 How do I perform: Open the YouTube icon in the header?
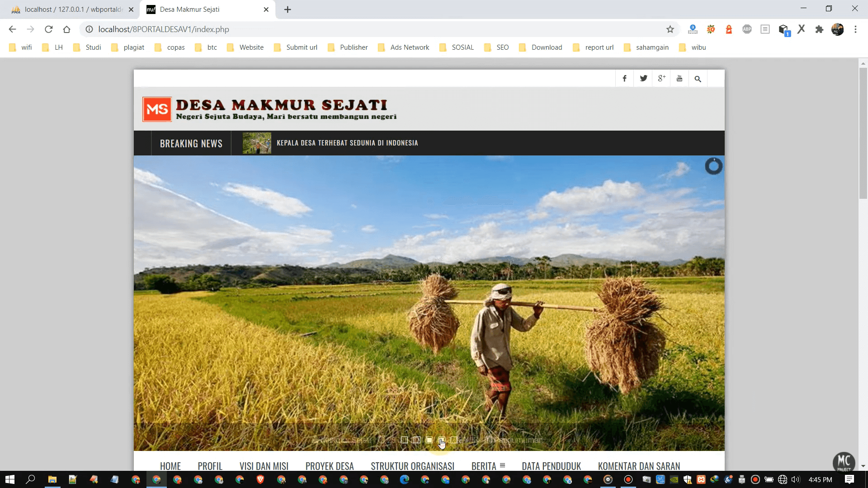click(679, 78)
